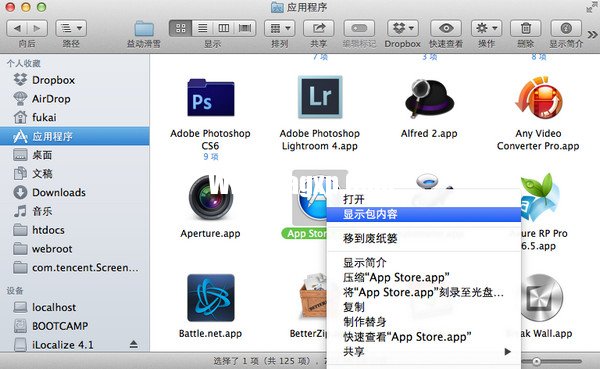Open the fukai home folder in sidebar
Image resolution: width=600 pixels, height=369 pixels.
click(x=75, y=118)
